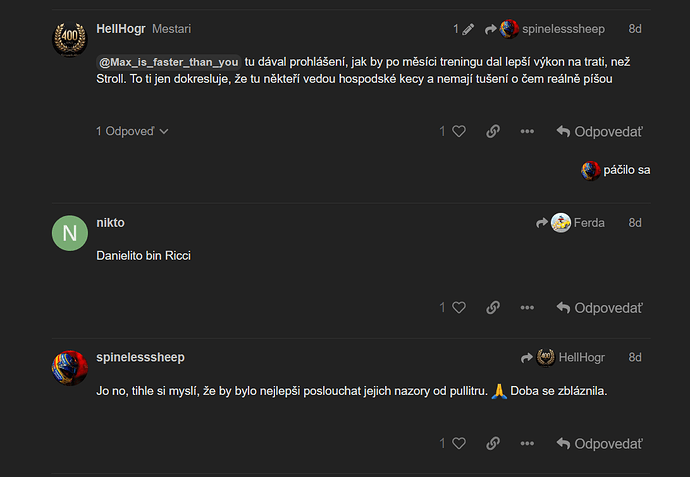Reply to HellHogr's post with Odpovedať
The width and height of the screenshot is (690, 477).
[600, 131]
